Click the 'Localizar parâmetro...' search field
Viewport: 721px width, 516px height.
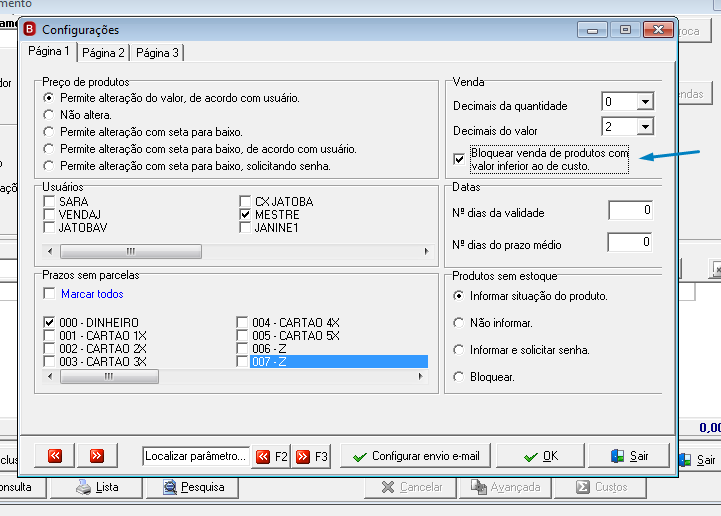point(196,456)
